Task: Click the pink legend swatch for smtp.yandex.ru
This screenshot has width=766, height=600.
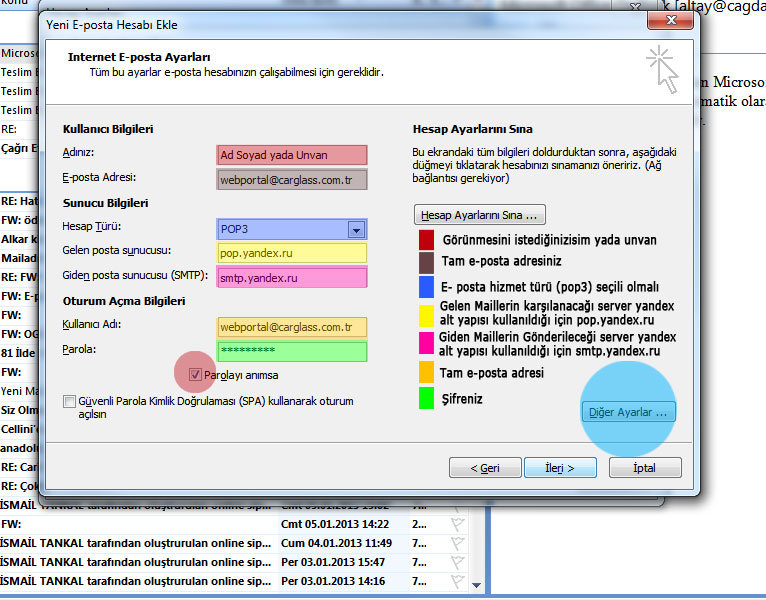Action: (426, 343)
